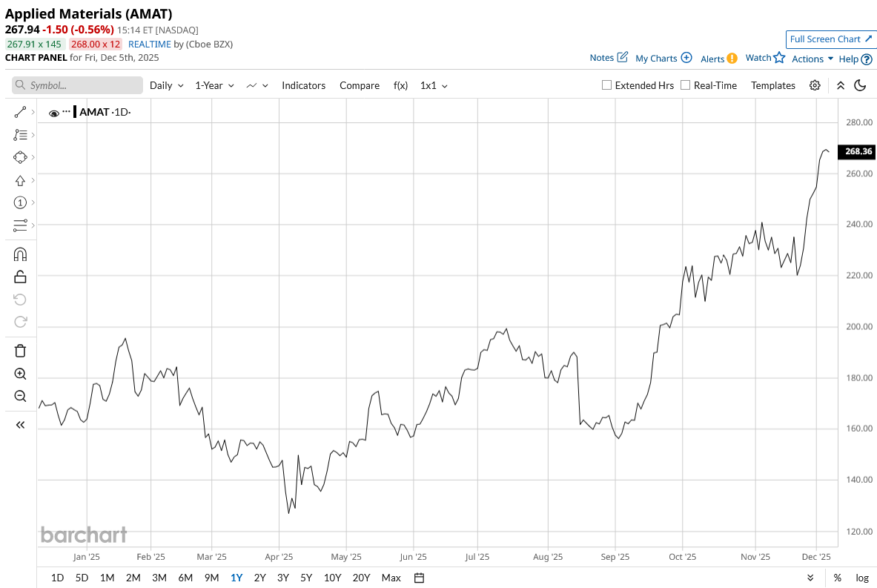Select the 20Y range
877x588 pixels.
click(361, 578)
